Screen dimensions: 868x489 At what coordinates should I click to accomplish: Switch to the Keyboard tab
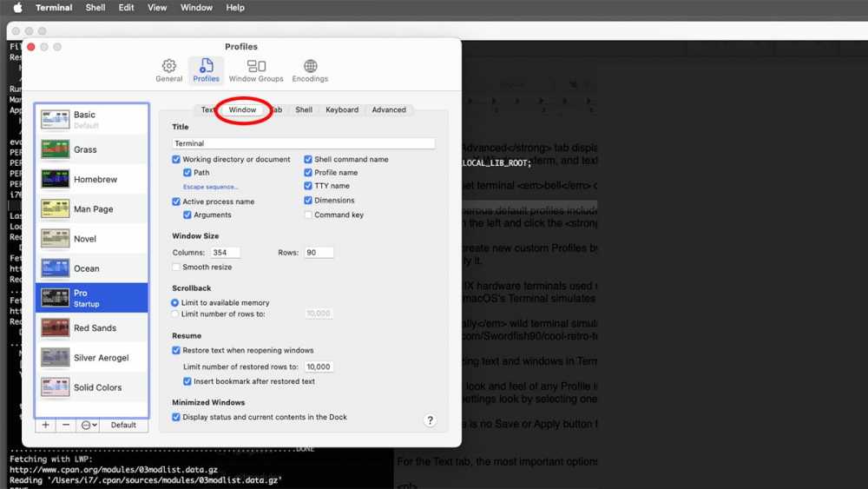point(342,109)
